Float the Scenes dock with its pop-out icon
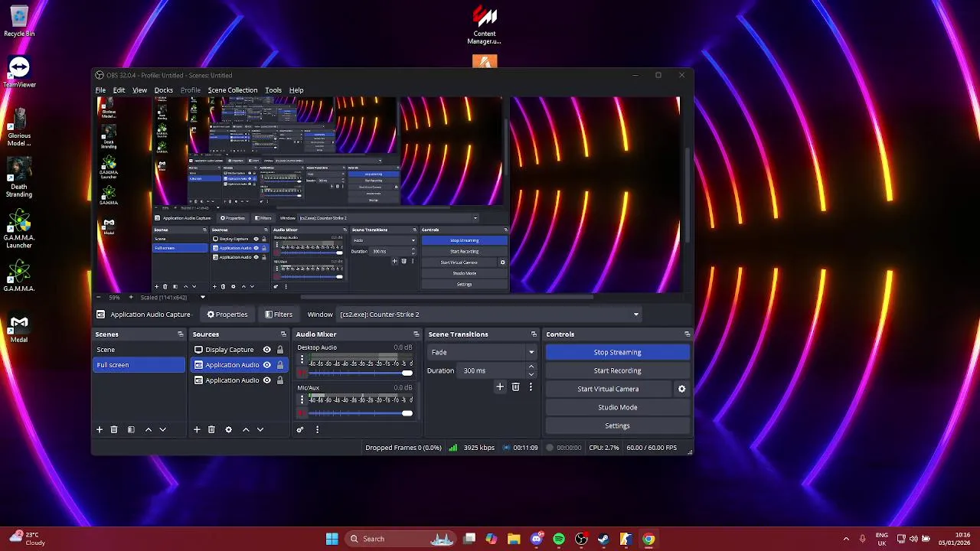The image size is (980, 551). pos(181,334)
